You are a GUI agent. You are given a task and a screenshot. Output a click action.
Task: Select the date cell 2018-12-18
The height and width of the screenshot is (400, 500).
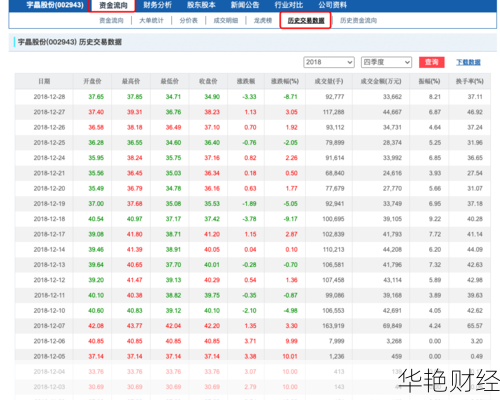point(49,219)
